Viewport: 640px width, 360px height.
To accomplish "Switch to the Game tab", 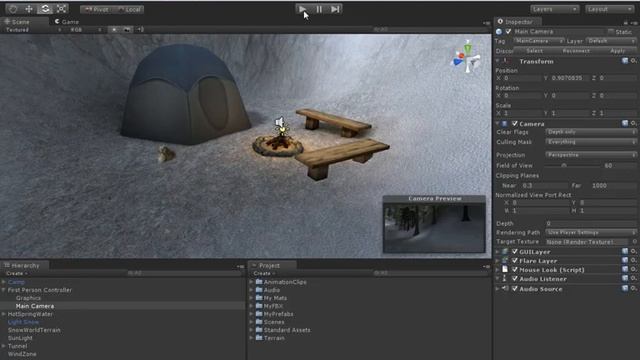I will pyautogui.click(x=67, y=22).
